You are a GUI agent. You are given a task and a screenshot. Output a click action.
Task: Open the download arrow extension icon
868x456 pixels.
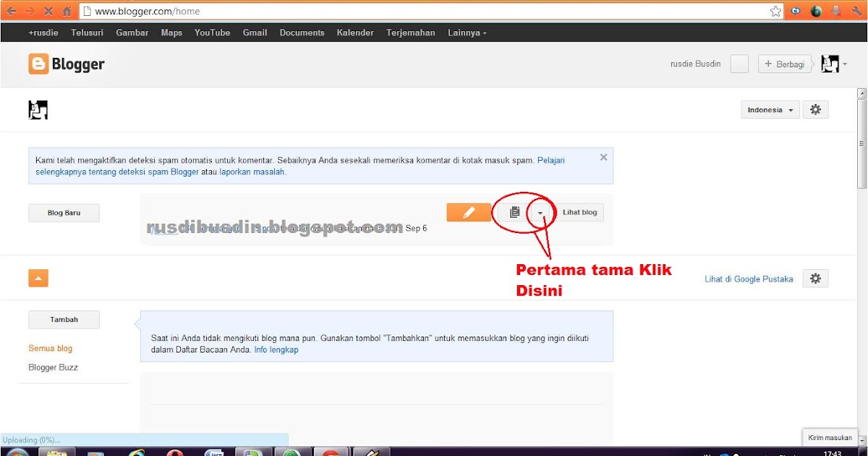pyautogui.click(x=836, y=11)
